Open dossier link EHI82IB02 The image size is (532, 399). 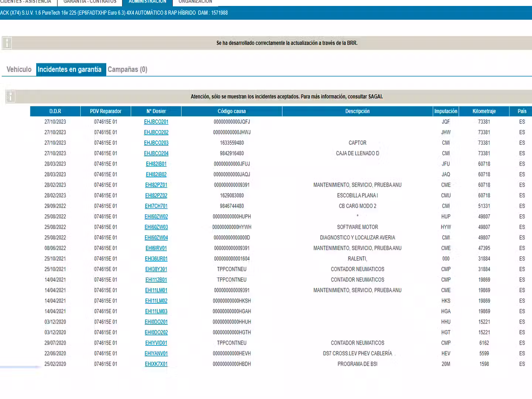pyautogui.click(x=156, y=174)
